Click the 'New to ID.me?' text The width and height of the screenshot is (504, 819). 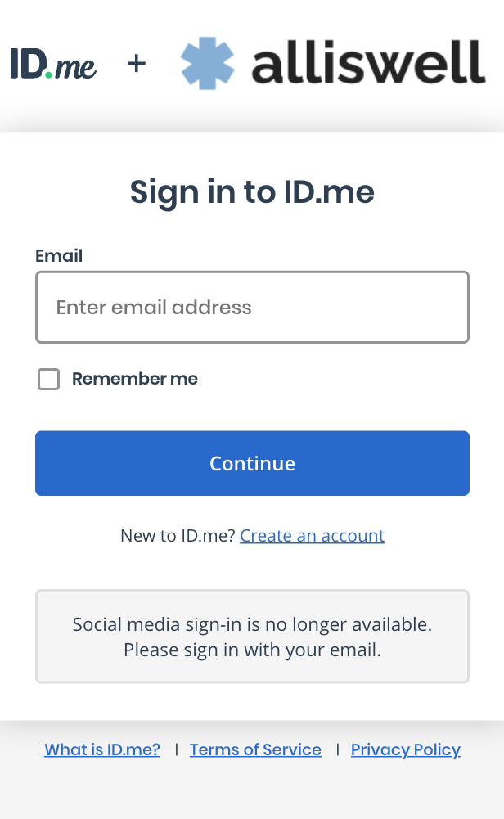pos(178,536)
